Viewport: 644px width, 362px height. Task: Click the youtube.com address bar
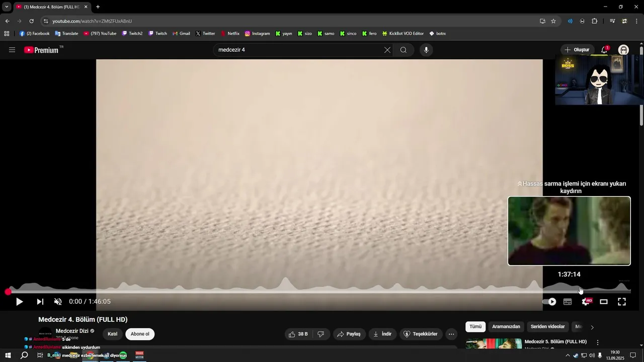pos(292,21)
